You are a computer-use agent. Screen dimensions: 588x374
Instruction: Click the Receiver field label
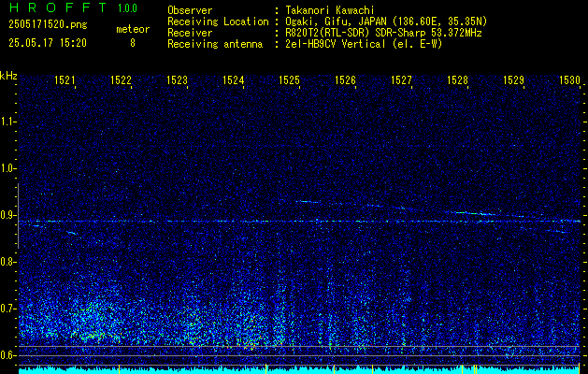click(190, 33)
